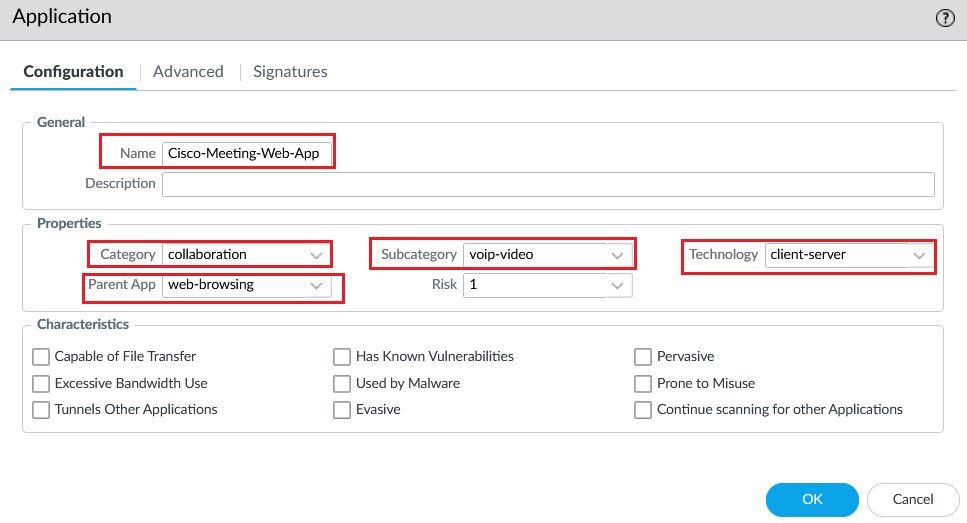Click the OK button
This screenshot has height=523, width=967.
(812, 500)
